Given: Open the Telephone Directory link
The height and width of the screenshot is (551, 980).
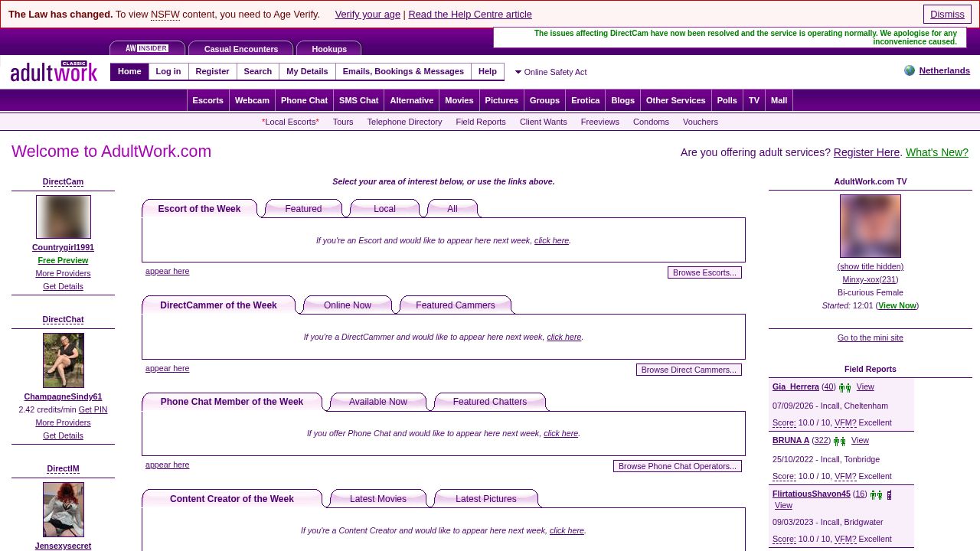Looking at the screenshot, I should tap(404, 122).
